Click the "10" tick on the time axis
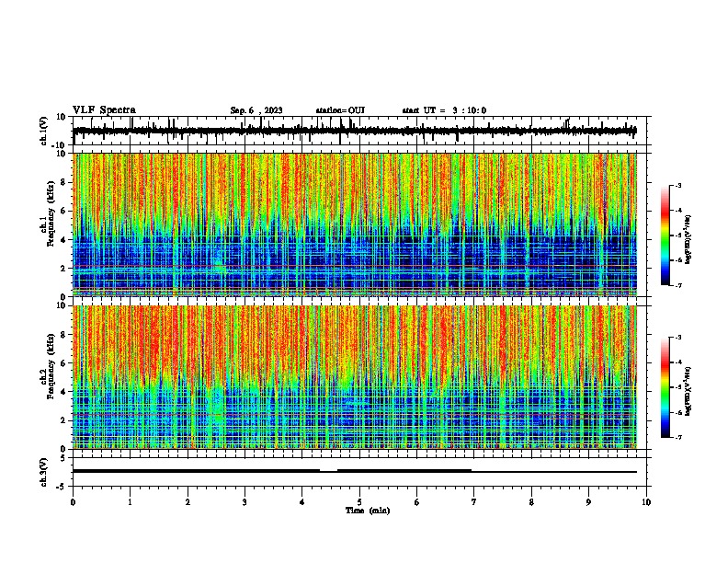728x563 pixels. pos(646,502)
